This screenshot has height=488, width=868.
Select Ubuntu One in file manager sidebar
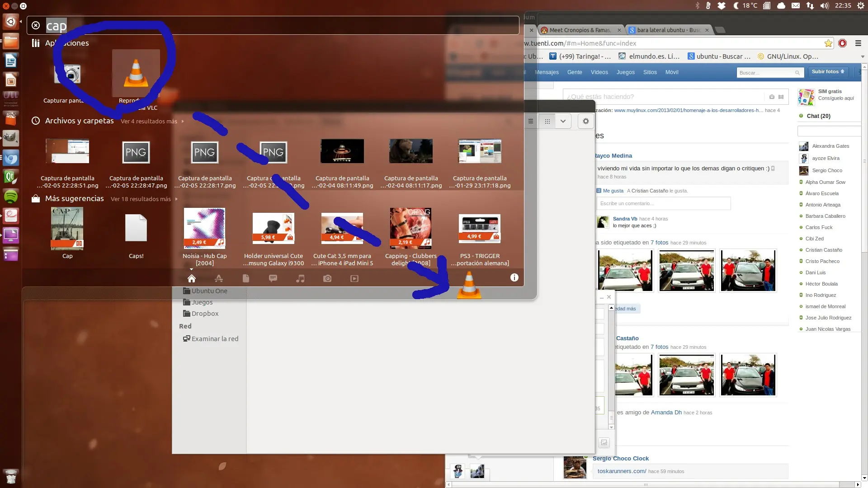[205, 291]
